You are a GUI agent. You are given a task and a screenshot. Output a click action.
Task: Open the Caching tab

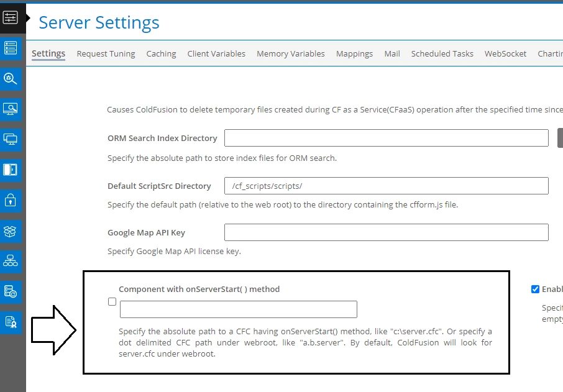coord(161,53)
